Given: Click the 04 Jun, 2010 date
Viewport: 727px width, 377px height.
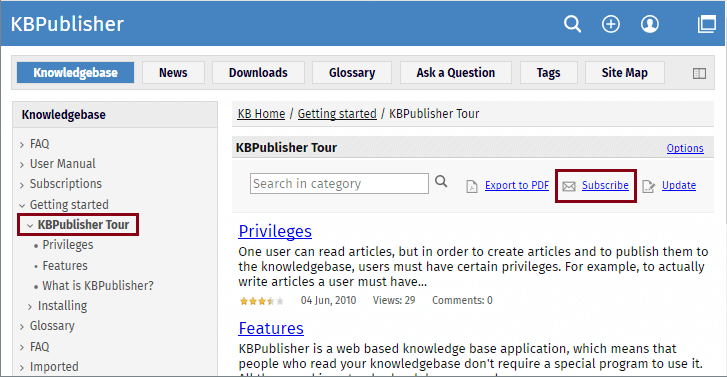Looking at the screenshot, I should point(328,300).
